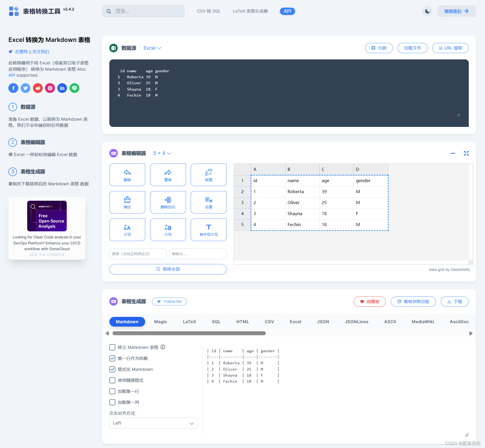Open the API nav button

click(x=287, y=11)
